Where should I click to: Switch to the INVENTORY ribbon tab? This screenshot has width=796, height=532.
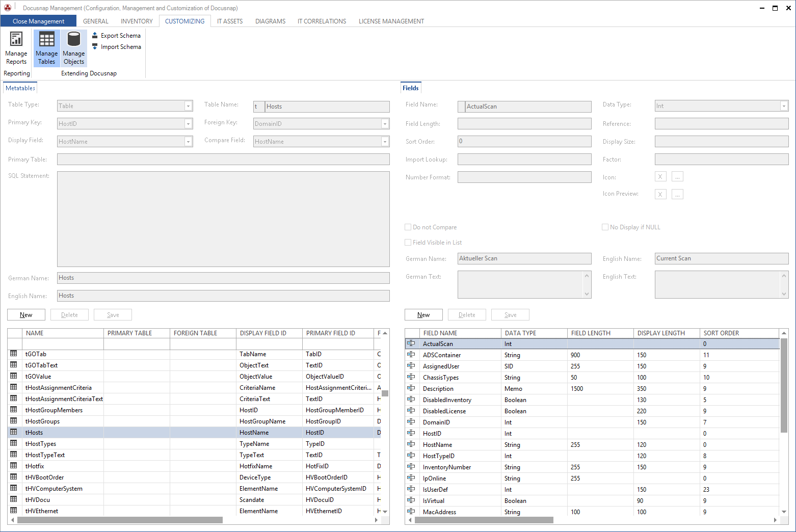point(137,21)
